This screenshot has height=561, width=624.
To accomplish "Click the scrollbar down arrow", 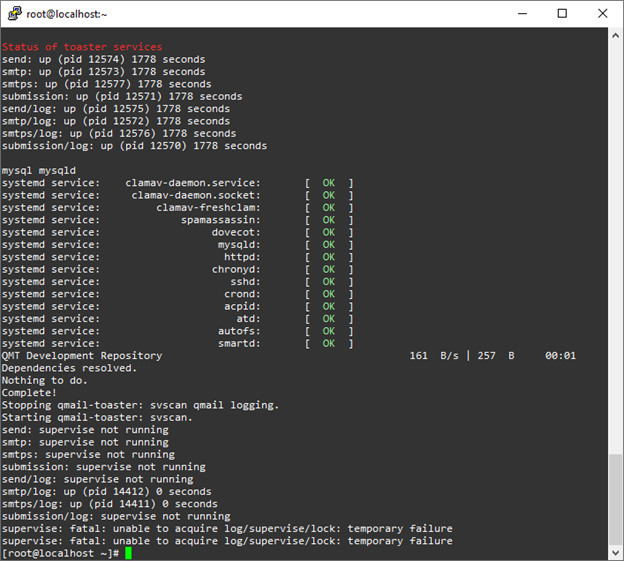I will [615, 552].
